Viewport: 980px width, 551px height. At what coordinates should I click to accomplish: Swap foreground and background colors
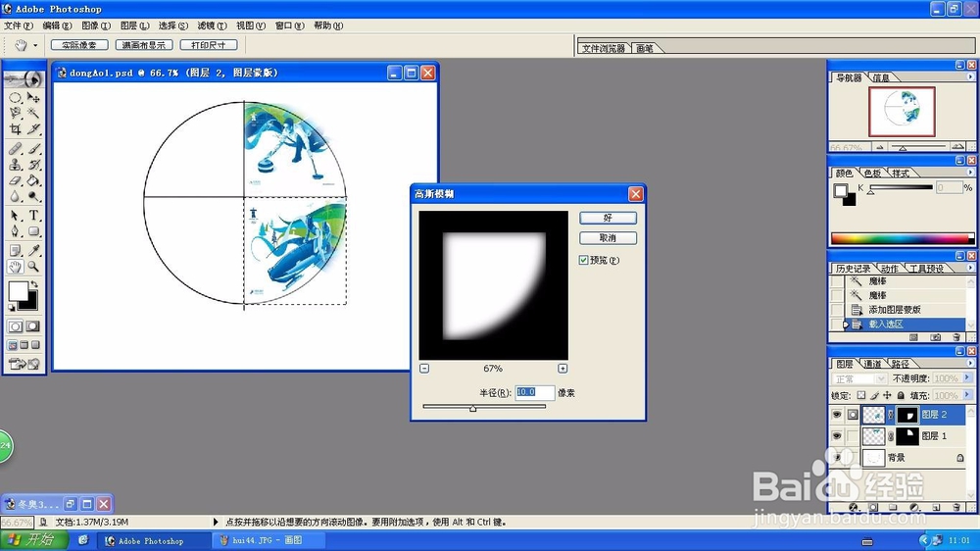(33, 284)
